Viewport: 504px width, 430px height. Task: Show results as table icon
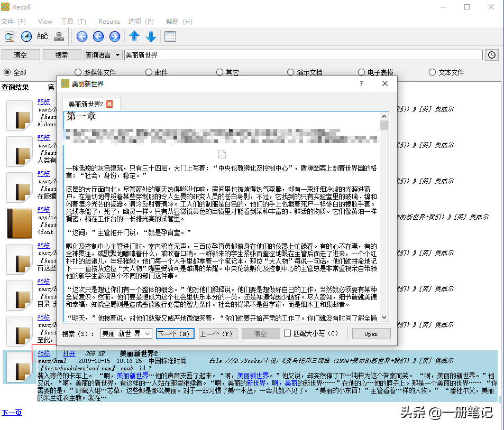coord(170,36)
